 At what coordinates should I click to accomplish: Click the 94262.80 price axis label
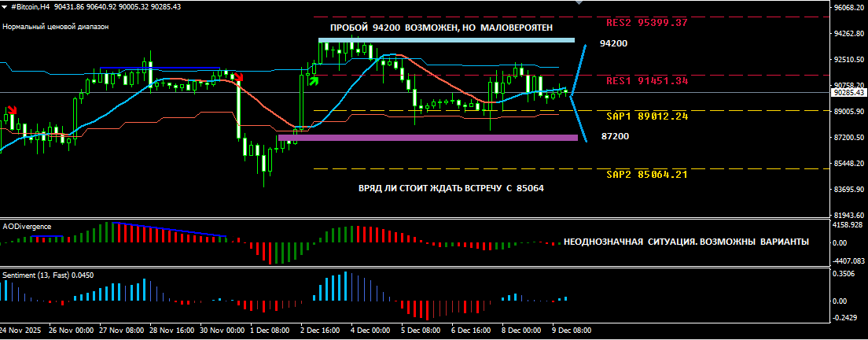click(x=848, y=34)
